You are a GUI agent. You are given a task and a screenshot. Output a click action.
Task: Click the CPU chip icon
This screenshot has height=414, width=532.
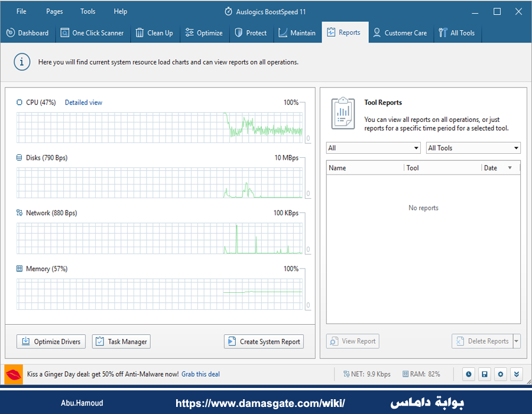click(x=20, y=102)
